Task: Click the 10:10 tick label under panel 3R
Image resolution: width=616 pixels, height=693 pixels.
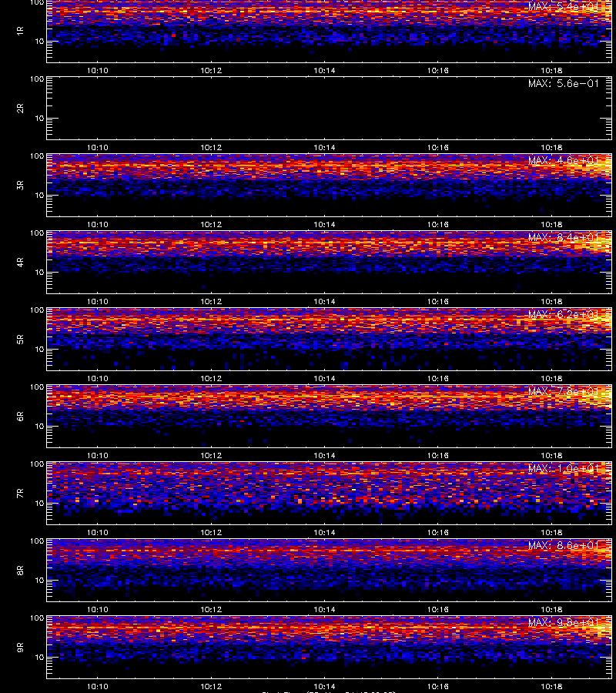Action: point(97,224)
